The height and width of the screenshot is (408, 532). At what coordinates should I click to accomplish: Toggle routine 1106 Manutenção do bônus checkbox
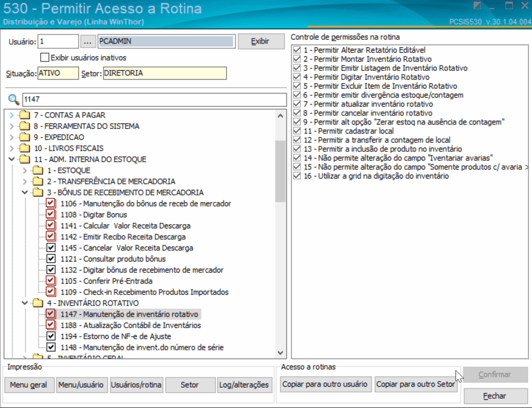coord(51,203)
